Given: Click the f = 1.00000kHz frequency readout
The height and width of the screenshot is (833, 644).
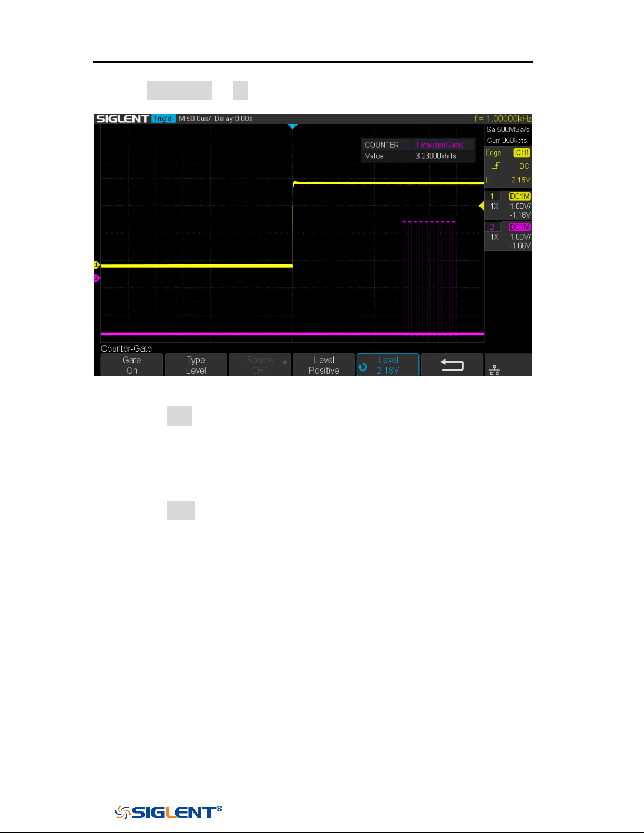Looking at the screenshot, I should [x=503, y=119].
